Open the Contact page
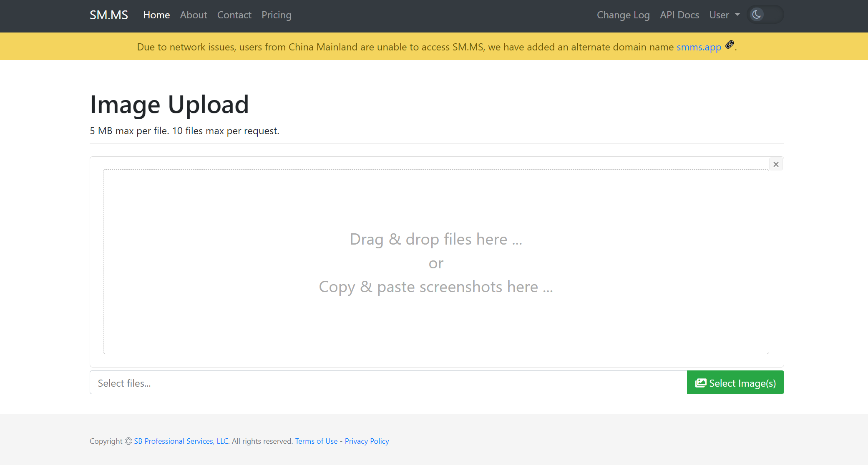This screenshot has height=465, width=868. pyautogui.click(x=234, y=15)
